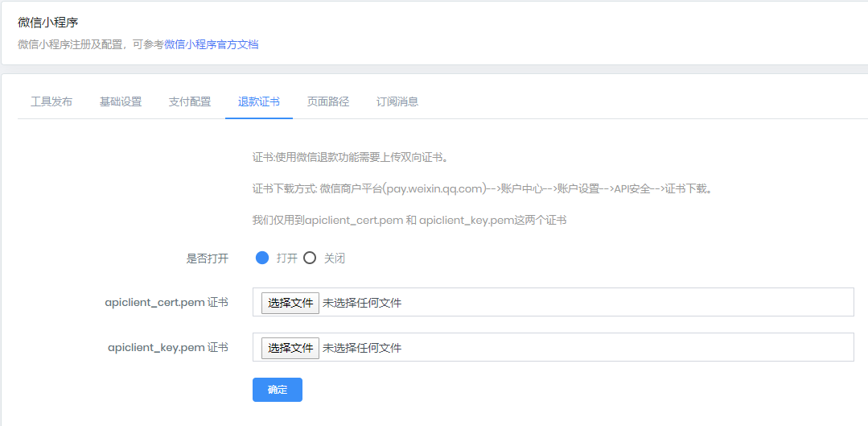Screen dimensions: 868x426
Task: Switch to the 页面路径 tab
Action: [328, 101]
